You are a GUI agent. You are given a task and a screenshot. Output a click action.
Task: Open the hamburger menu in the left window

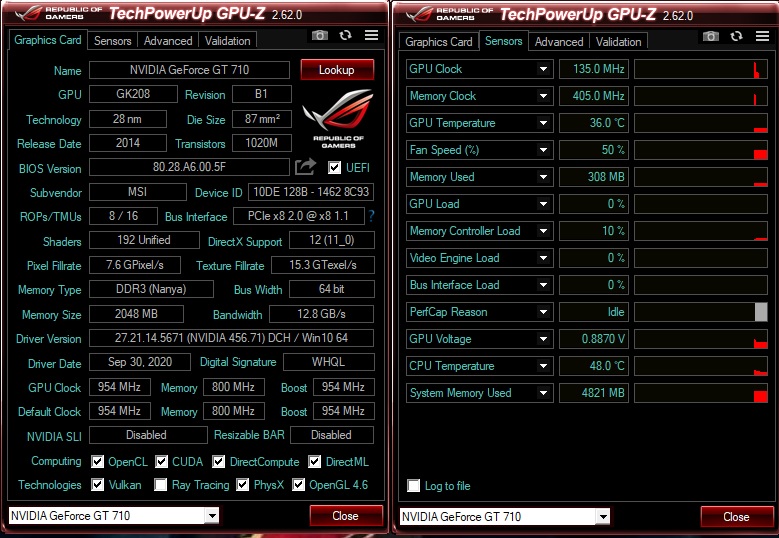coord(371,35)
